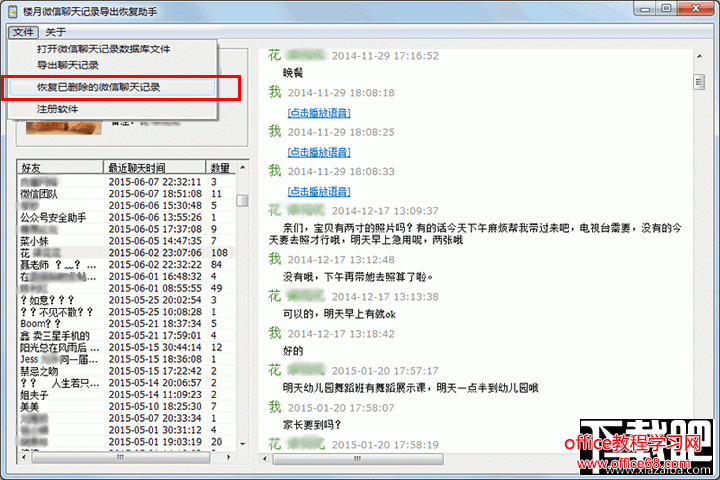720x480 pixels.
Task: Click chat panel vertical scrollbar thumb
Action: point(699,82)
